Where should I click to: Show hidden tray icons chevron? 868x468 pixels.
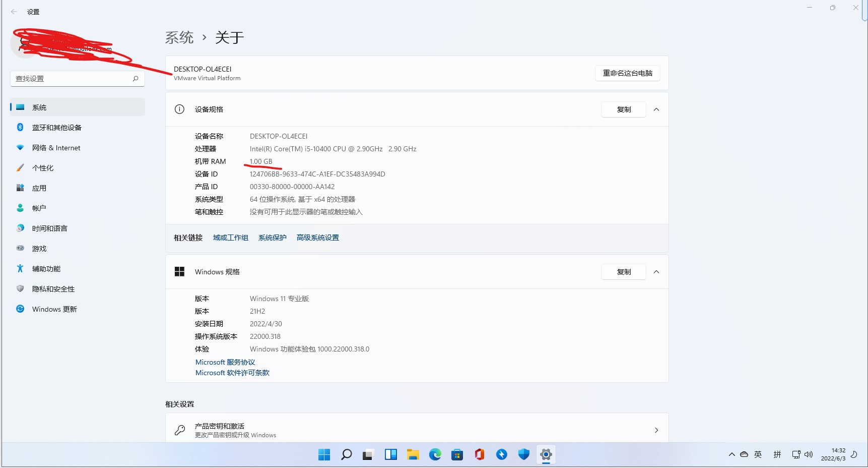[731, 454]
